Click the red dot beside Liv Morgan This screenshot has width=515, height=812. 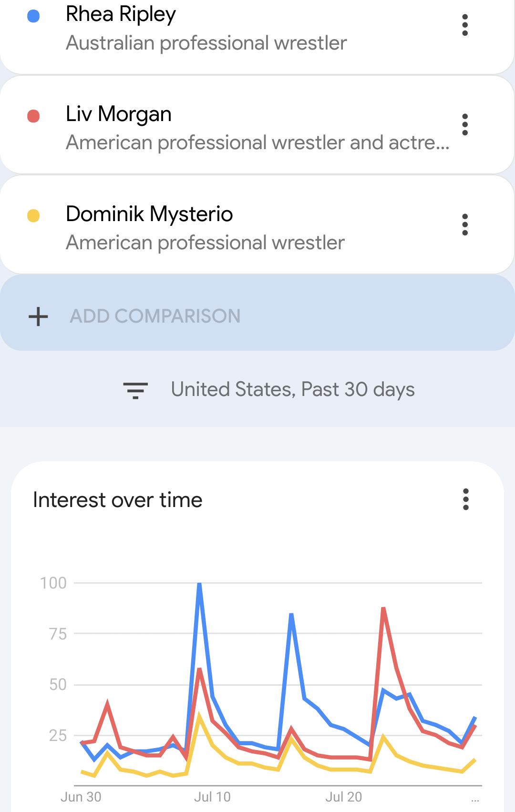33,116
